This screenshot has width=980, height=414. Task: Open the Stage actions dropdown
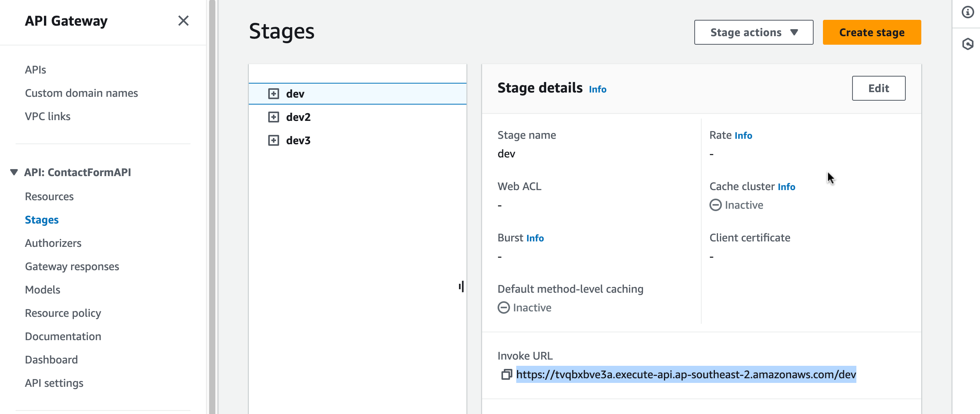[x=753, y=32]
